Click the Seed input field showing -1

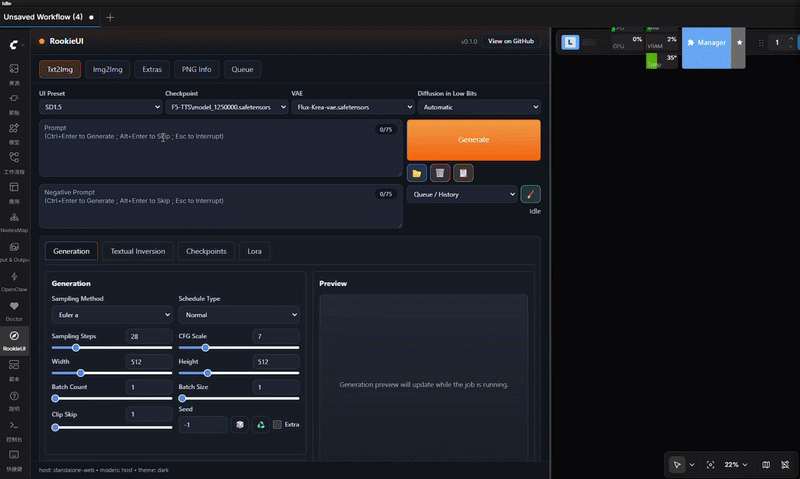tap(203, 424)
